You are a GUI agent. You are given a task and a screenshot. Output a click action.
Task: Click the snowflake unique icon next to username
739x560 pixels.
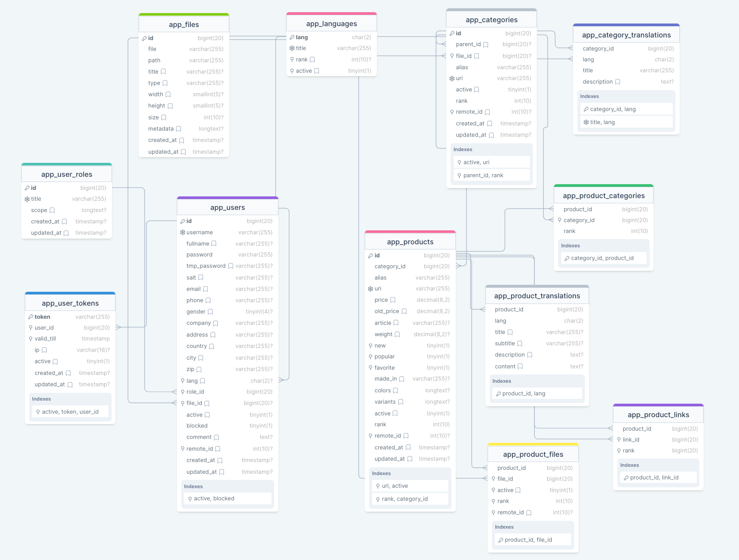click(x=183, y=233)
